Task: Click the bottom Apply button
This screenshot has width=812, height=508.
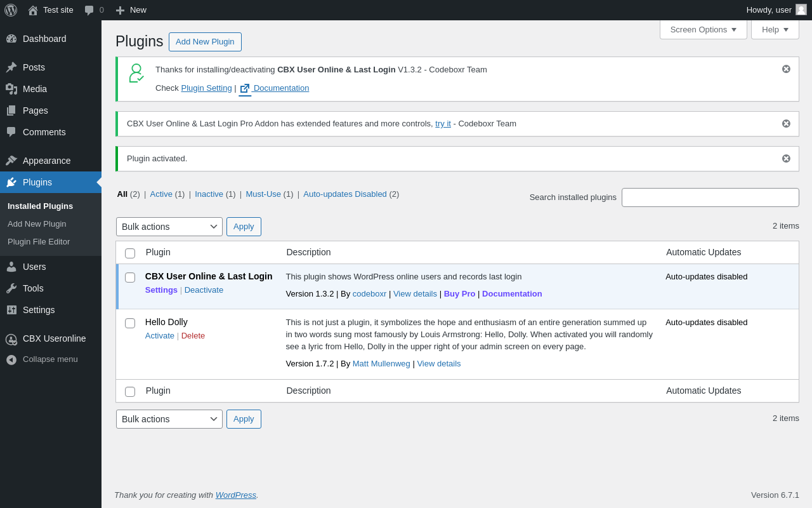Action: pos(244,419)
